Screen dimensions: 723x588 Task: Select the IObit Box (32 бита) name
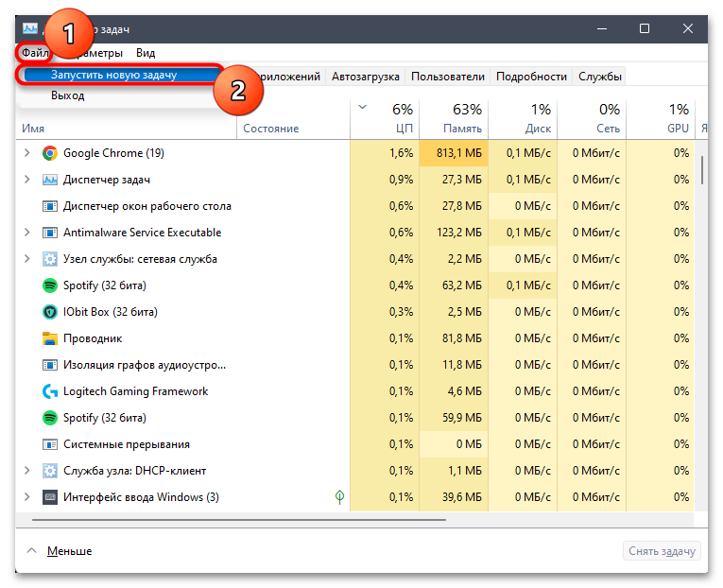(x=111, y=312)
